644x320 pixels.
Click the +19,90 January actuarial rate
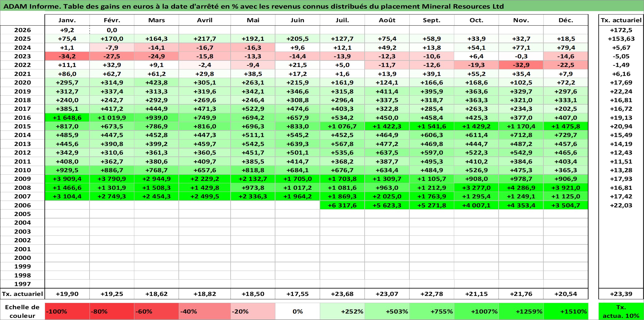pos(67,294)
